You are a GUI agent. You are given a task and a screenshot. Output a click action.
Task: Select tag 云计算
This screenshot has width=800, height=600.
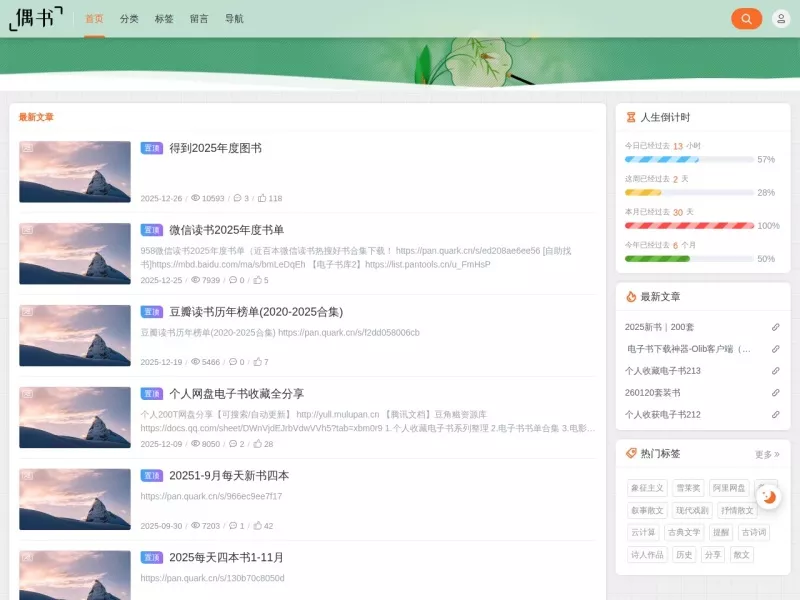[643, 532]
